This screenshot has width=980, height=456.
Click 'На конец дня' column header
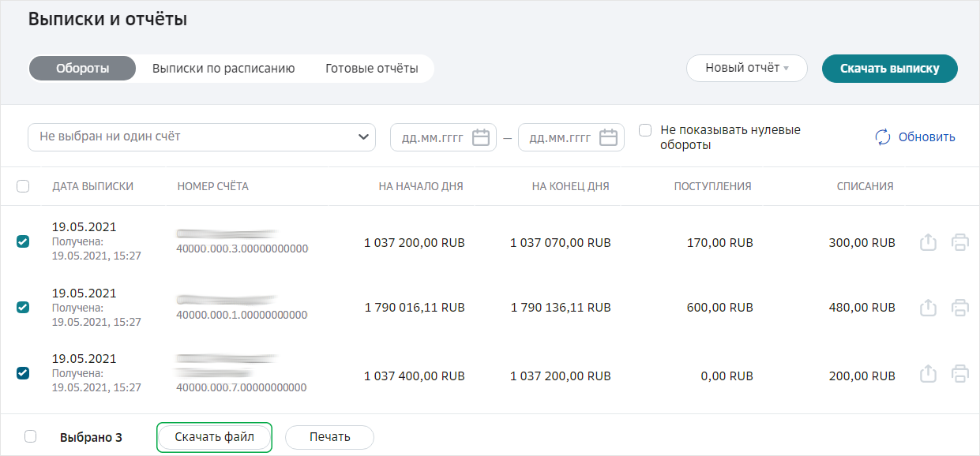pyautogui.click(x=570, y=187)
